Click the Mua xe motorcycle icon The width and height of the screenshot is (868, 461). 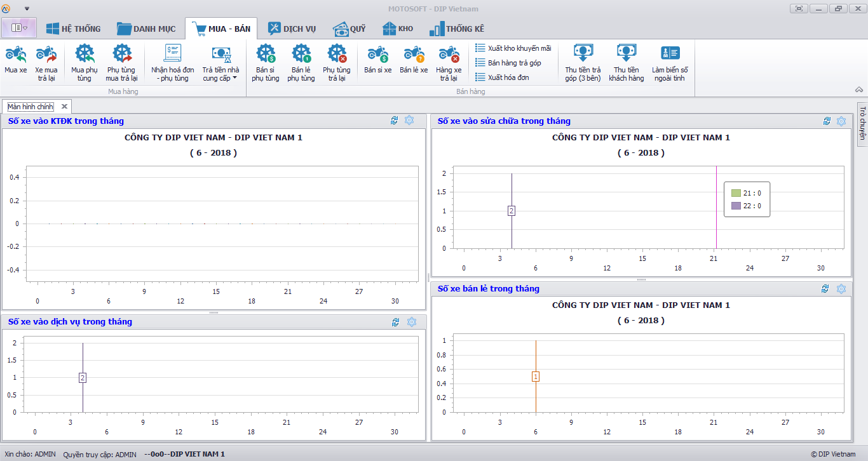[16, 54]
